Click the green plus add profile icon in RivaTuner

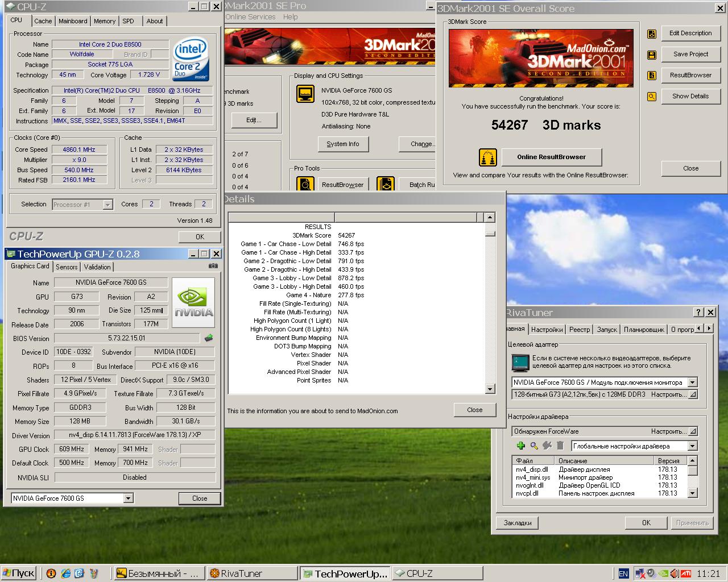coord(520,446)
